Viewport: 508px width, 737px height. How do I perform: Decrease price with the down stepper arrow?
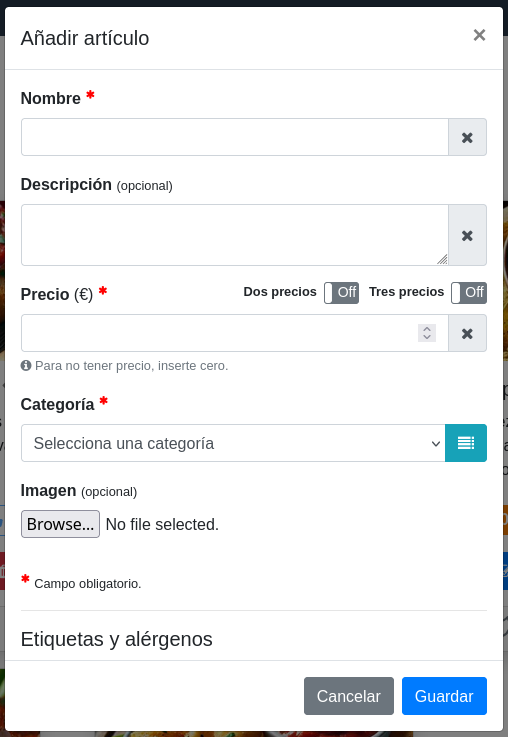pos(427,337)
